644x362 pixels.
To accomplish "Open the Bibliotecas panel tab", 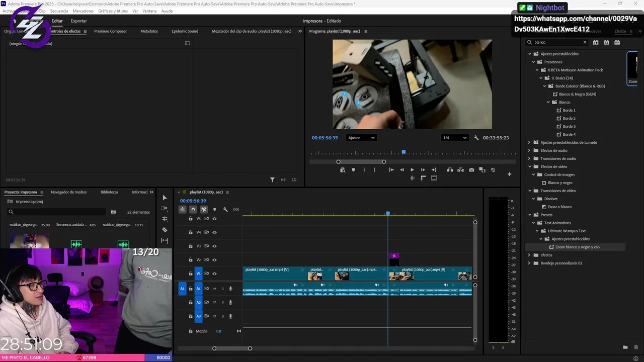I will coord(109,192).
